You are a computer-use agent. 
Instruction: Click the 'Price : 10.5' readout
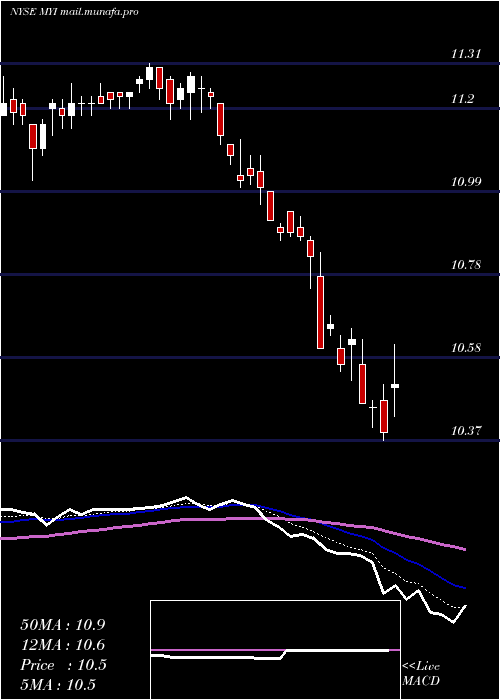coord(63,665)
